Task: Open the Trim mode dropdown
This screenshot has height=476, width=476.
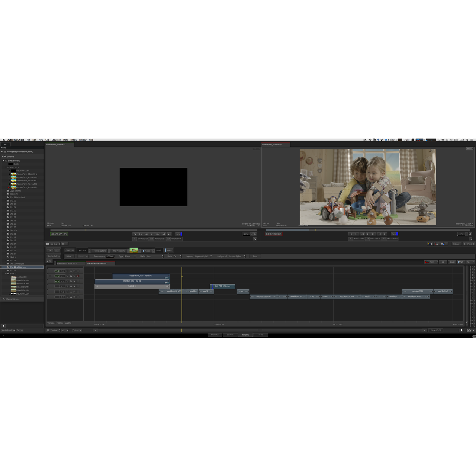Action: pos(432,262)
